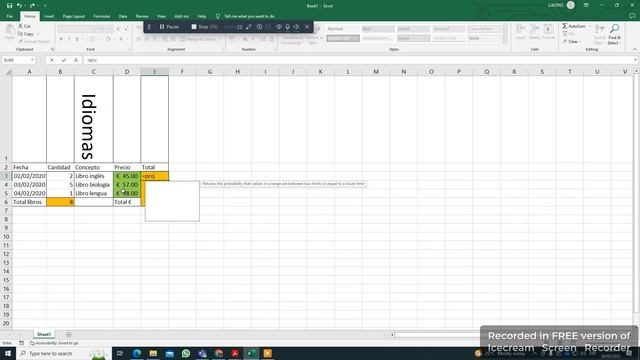Toggle microphone in recorder toolbar
This screenshot has height=360, width=640.
point(287,27)
